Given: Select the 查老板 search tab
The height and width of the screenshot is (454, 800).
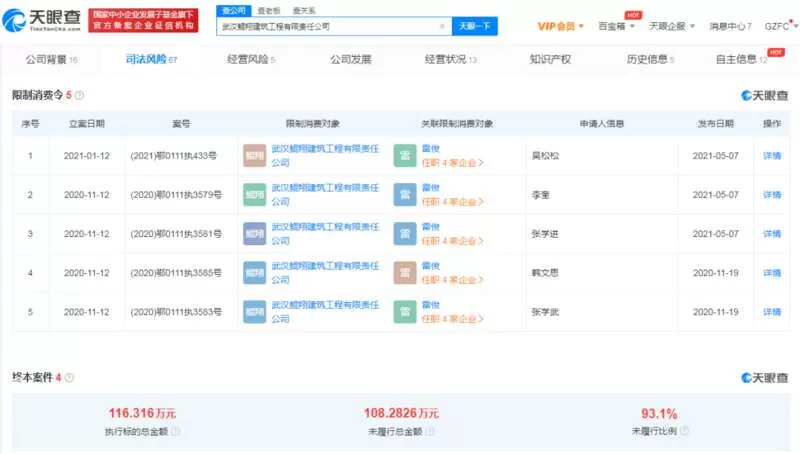Looking at the screenshot, I should pos(268,11).
